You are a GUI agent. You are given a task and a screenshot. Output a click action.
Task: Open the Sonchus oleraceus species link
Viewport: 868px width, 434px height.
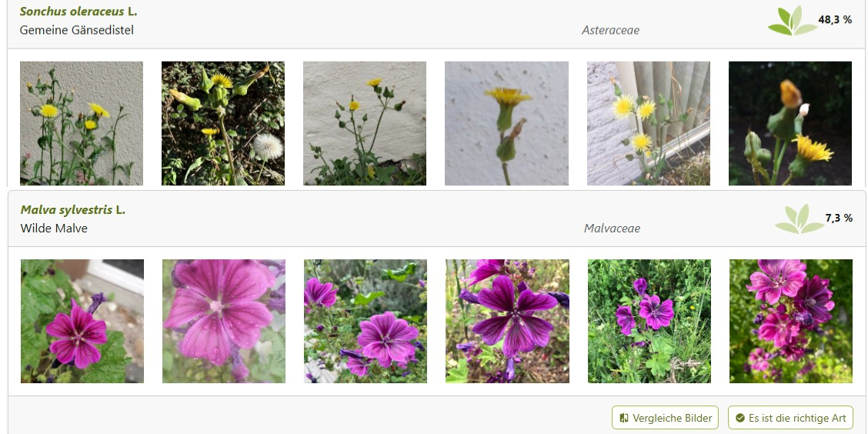pyautogui.click(x=78, y=12)
